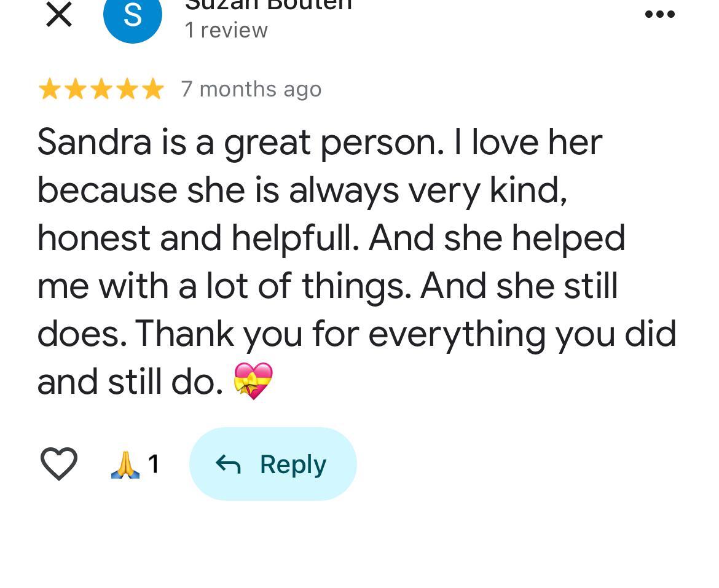This screenshot has height=588, width=719.
Task: Click the curved arrow icon inside Reply
Action: pos(228,465)
